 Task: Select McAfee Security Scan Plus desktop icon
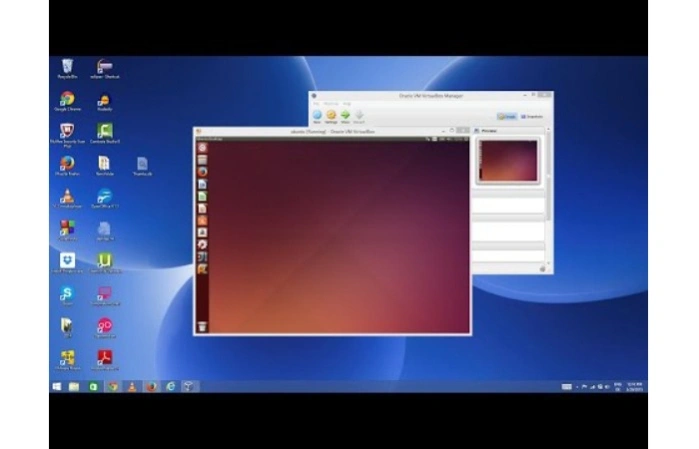pos(67,135)
